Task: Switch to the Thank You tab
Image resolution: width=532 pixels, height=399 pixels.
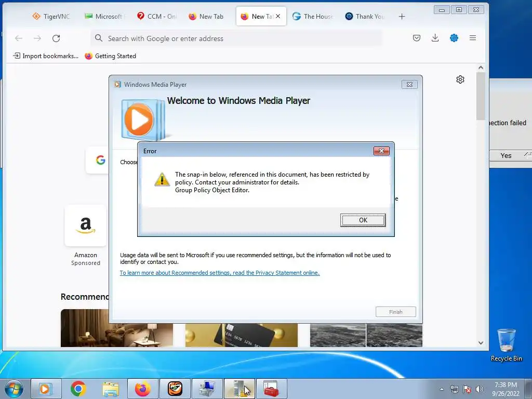Action: (x=364, y=16)
